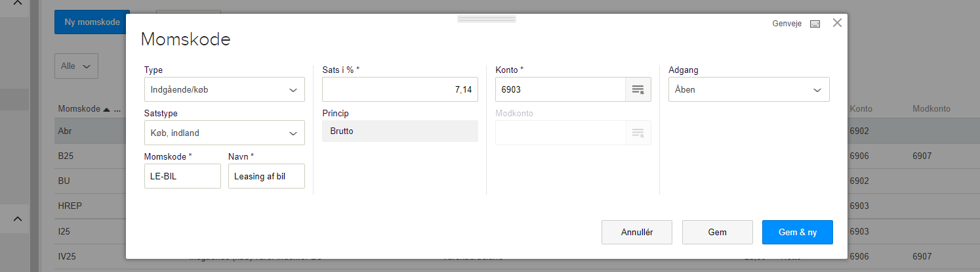
Task: Open the Adgang dropdown set to Åben
Action: (748, 89)
